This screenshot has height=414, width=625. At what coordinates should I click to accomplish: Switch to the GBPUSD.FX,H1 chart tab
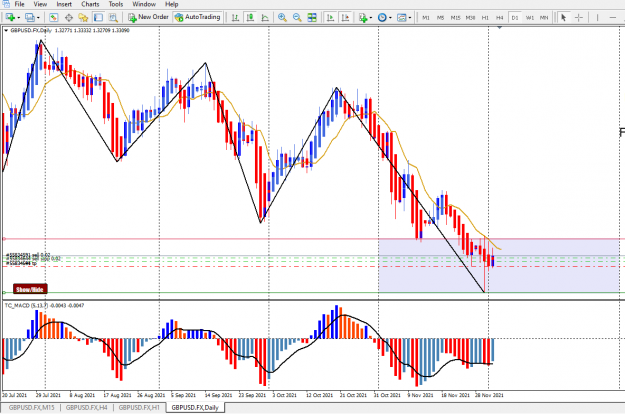point(139,408)
